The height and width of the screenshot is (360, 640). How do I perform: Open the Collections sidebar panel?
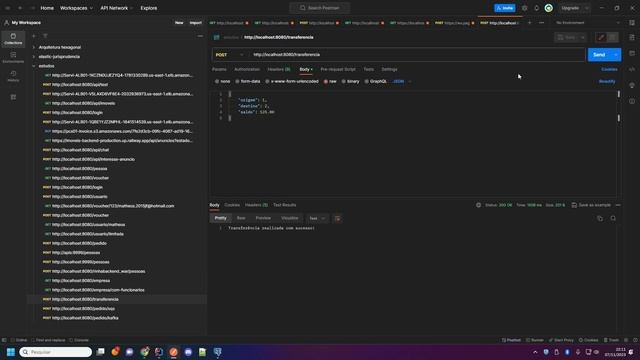(13, 39)
